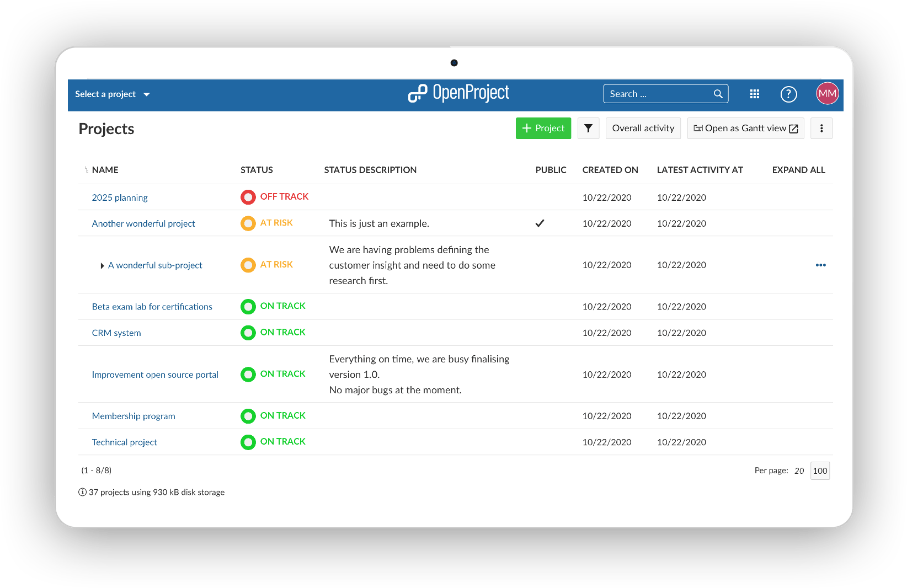907x588 pixels.
Task: Open sub-project row's three-dot actions menu
Action: pos(820,265)
